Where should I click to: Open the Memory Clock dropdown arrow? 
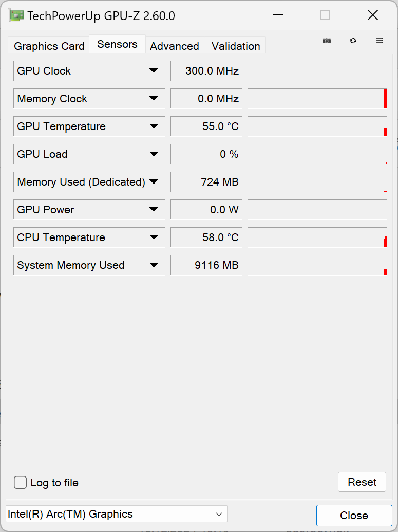point(154,99)
